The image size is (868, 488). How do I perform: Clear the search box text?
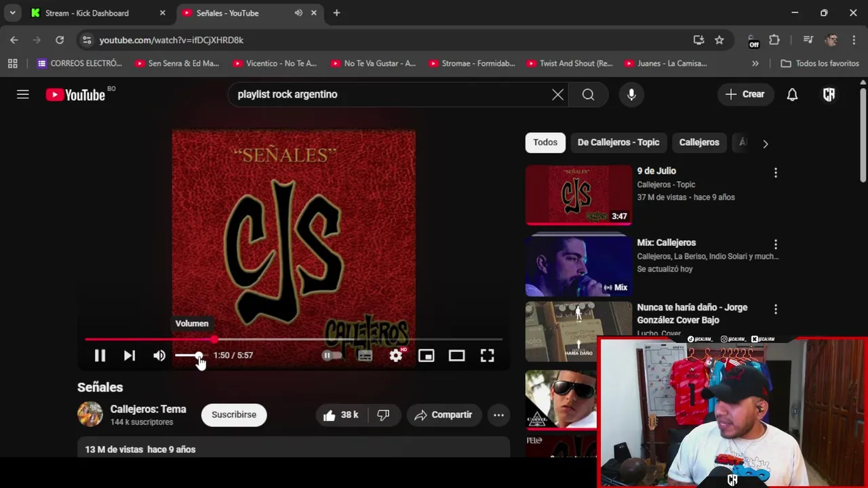tap(557, 94)
